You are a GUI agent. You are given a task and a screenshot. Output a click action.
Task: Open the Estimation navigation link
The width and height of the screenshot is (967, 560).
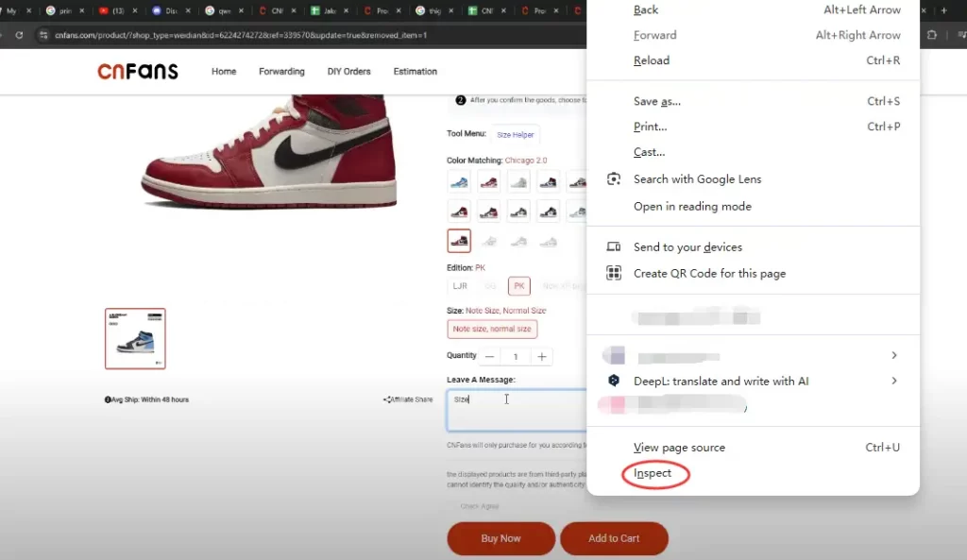pyautogui.click(x=416, y=72)
